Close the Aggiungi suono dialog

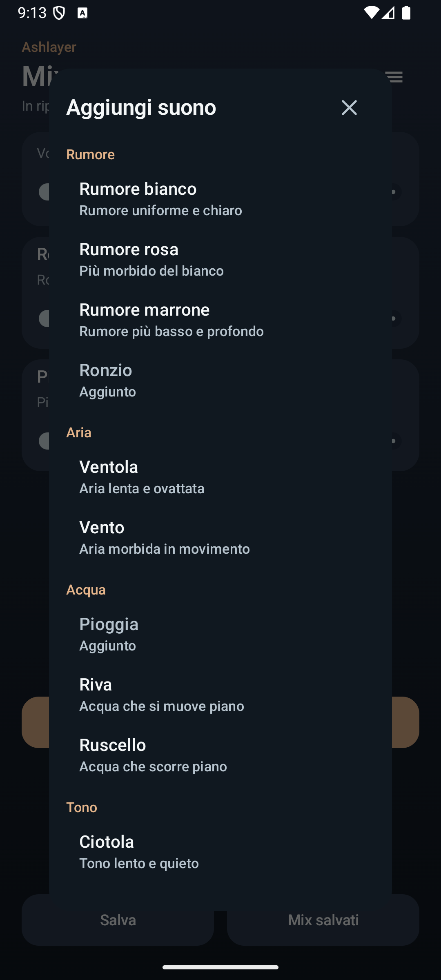point(349,108)
